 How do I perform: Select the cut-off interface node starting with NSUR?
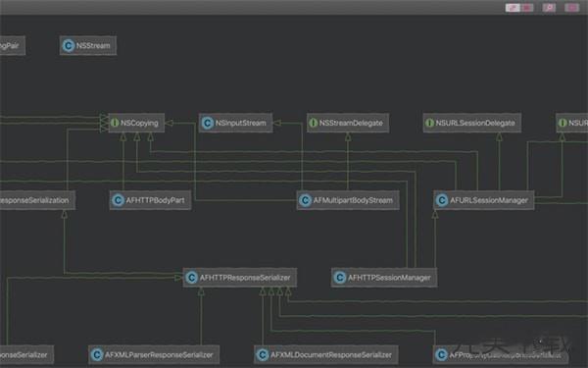572,123
